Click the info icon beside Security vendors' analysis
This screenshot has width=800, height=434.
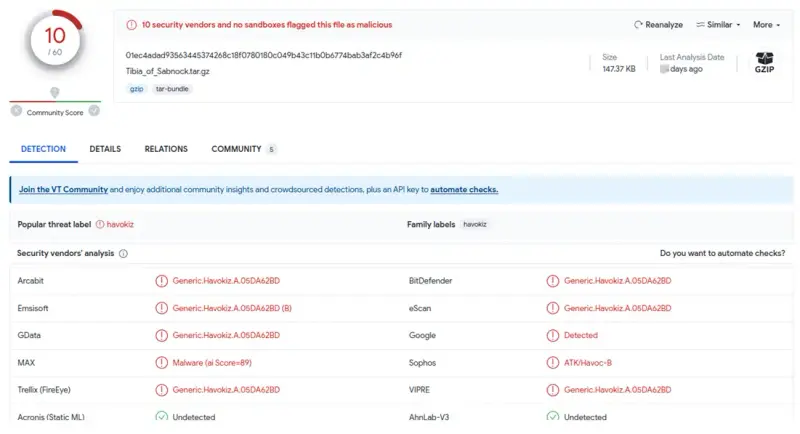click(123, 253)
